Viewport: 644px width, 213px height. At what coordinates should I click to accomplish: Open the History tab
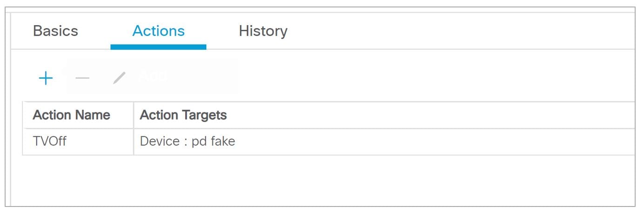click(263, 31)
